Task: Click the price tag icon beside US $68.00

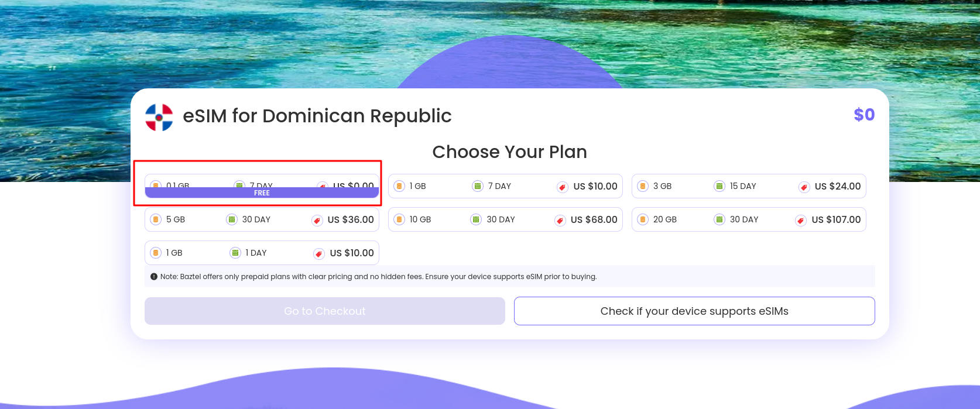Action: (x=560, y=220)
